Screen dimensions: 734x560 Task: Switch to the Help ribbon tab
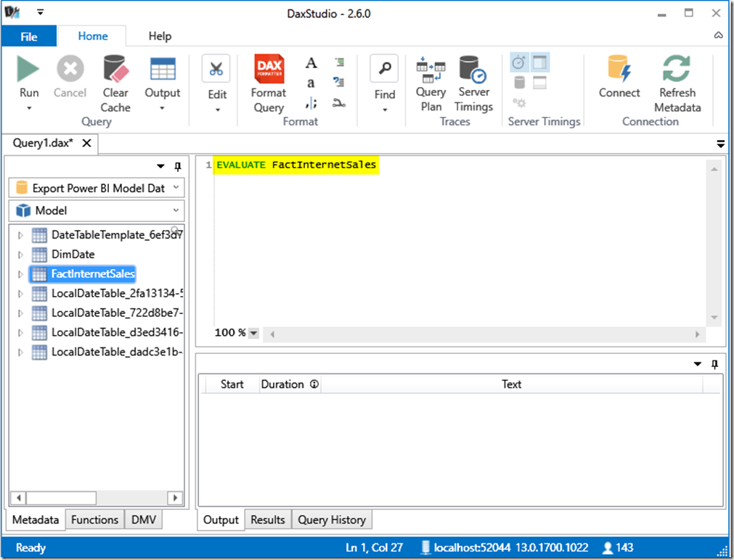tap(160, 36)
